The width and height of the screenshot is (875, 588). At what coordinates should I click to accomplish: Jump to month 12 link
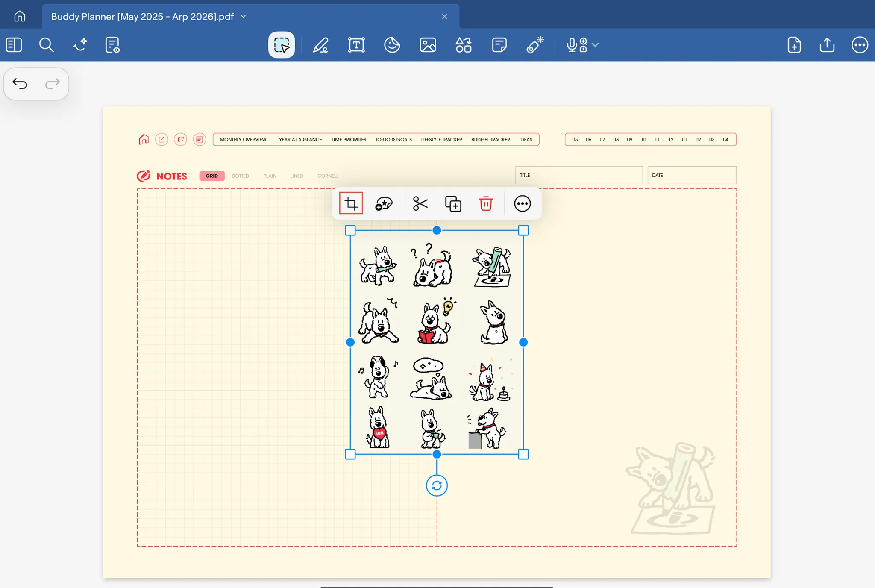(671, 140)
